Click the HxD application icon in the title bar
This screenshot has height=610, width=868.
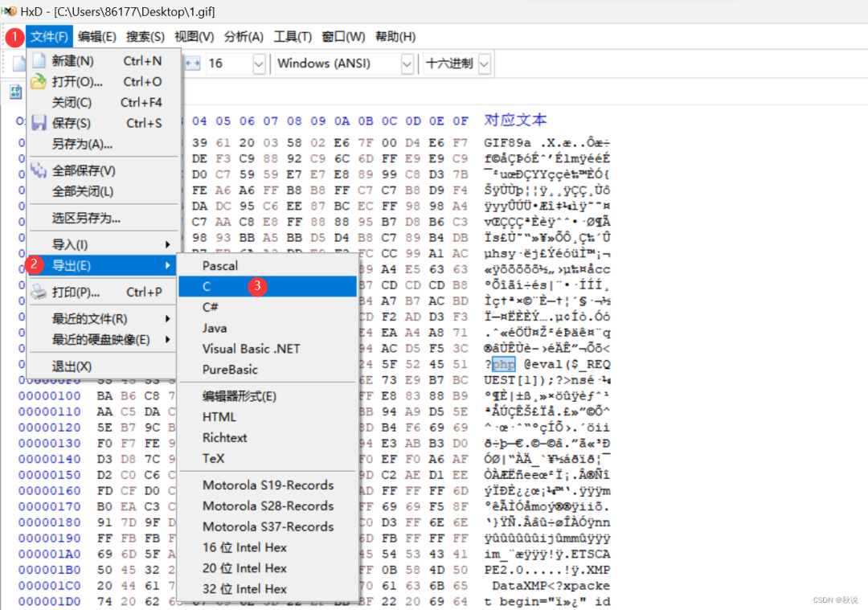click(11, 11)
